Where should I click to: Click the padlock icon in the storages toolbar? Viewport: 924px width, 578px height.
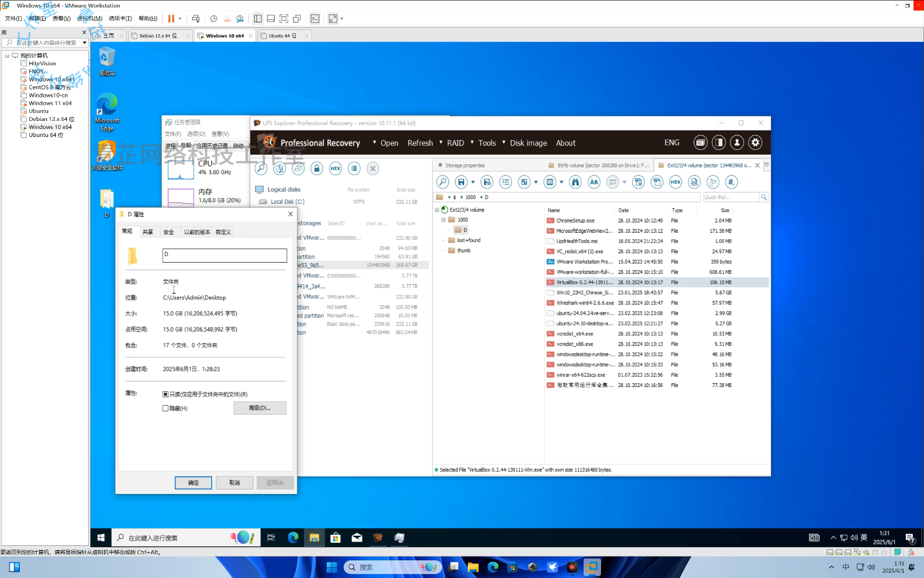pyautogui.click(x=317, y=169)
